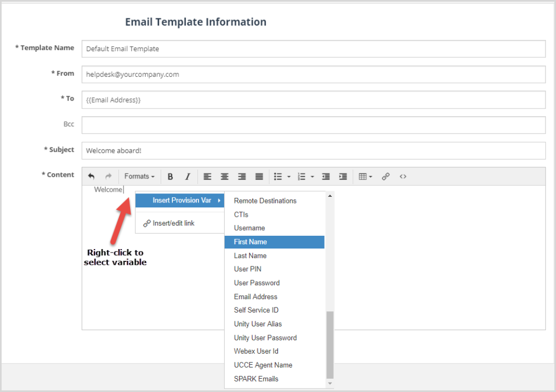Apply bold formatting with the B icon
This screenshot has width=556, height=392.
point(170,176)
